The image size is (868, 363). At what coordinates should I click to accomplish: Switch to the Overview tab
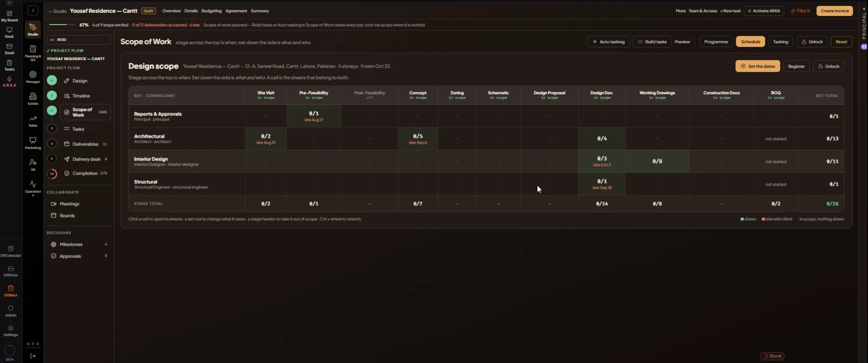coord(171,11)
